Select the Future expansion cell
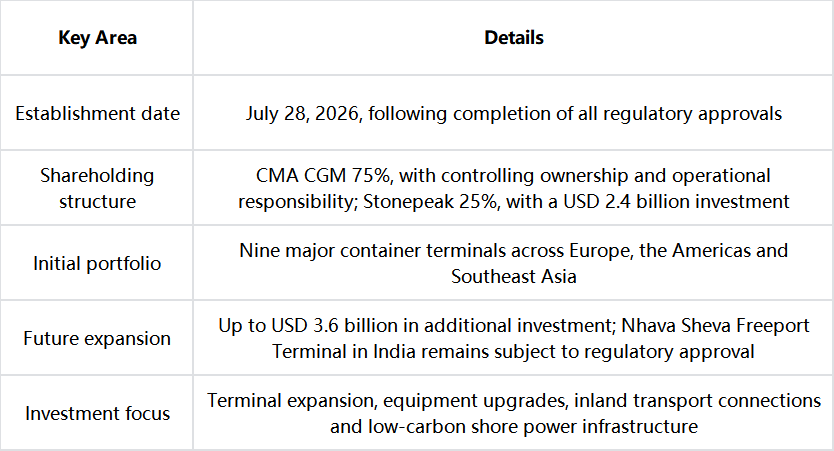 [x=97, y=338]
